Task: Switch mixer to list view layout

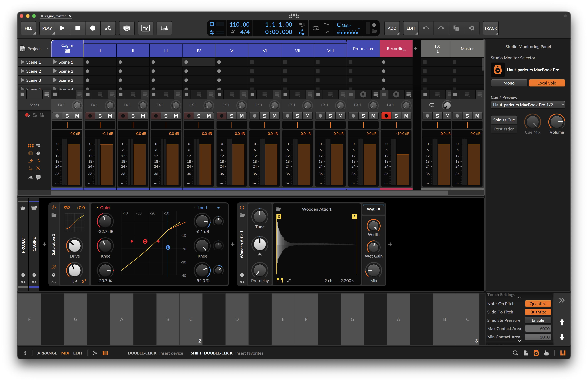Action: 38,146
